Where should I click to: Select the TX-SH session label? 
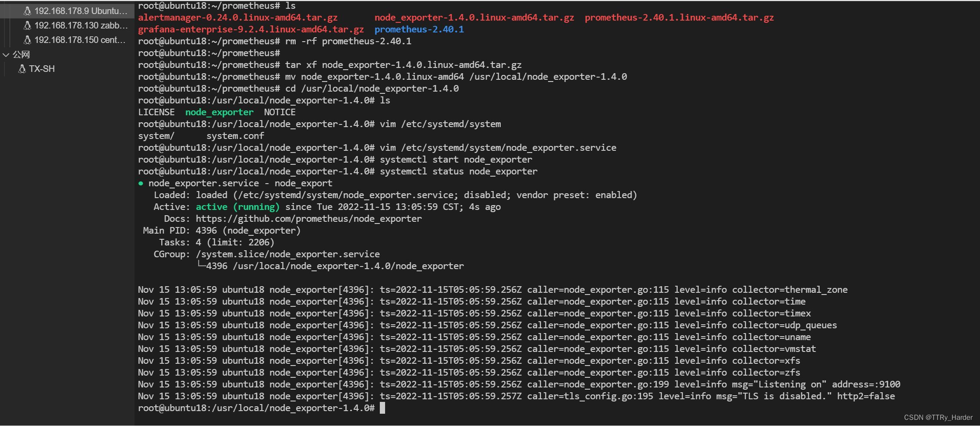(42, 69)
